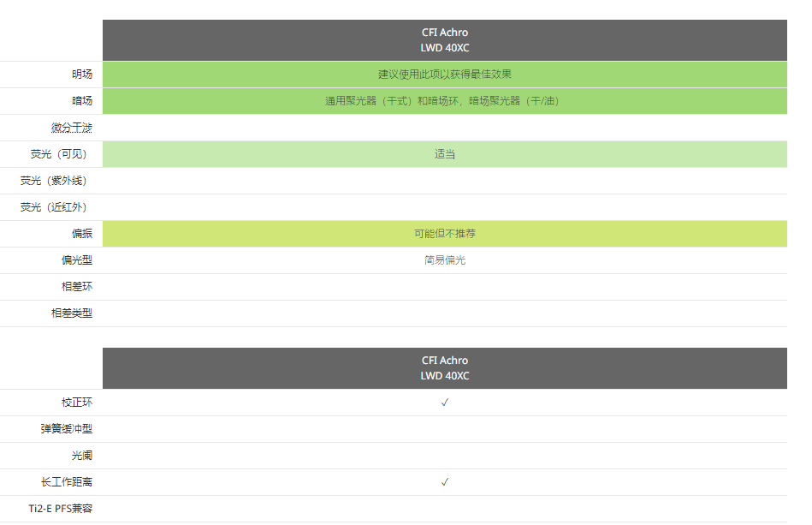
Task: Click the 校正环 checkmark icon
Action: coord(444,403)
